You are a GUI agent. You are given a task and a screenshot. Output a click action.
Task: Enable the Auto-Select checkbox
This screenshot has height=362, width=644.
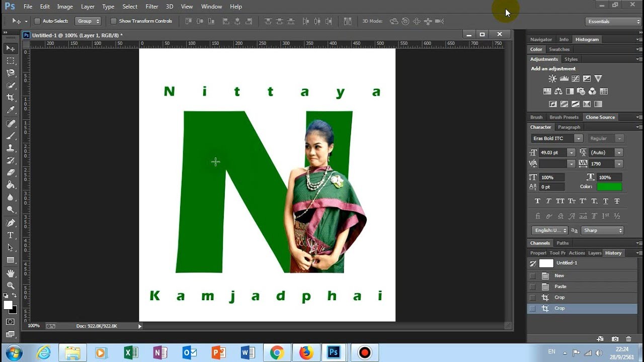pyautogui.click(x=37, y=21)
